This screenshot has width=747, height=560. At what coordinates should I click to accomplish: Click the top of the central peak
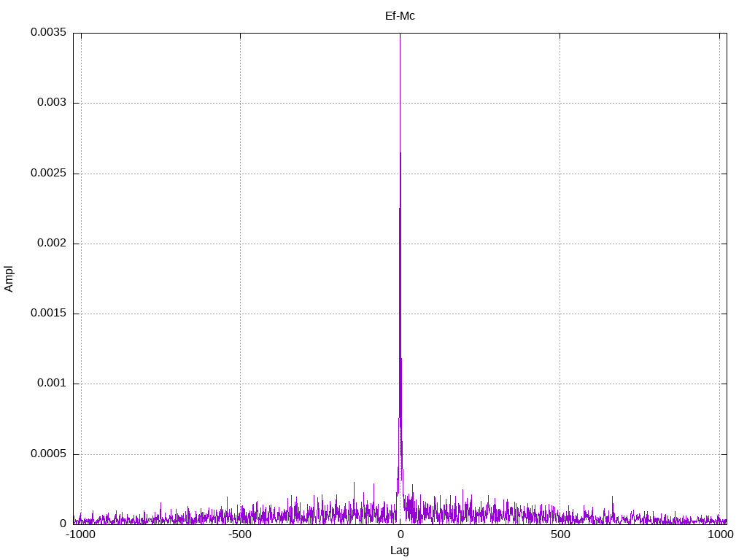(400, 35)
